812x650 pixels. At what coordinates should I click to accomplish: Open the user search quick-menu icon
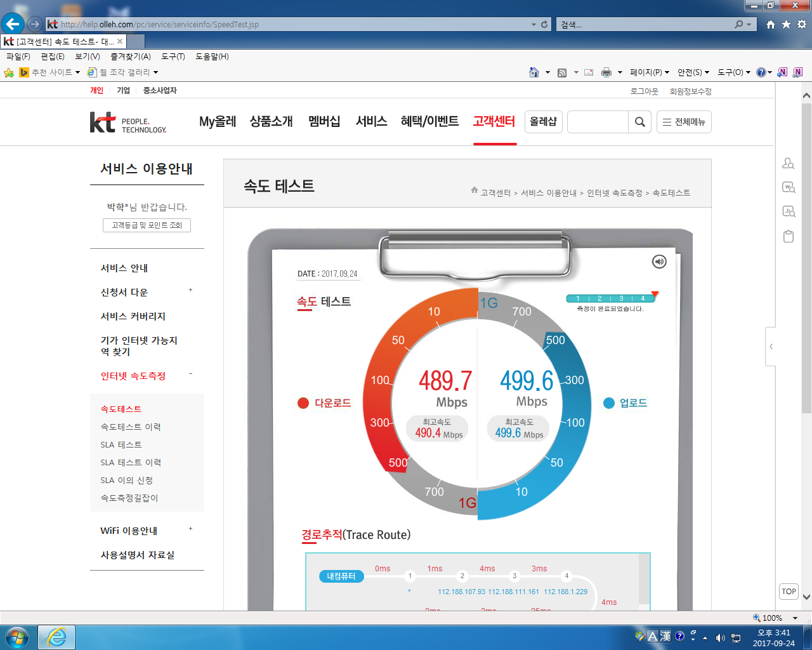click(789, 163)
